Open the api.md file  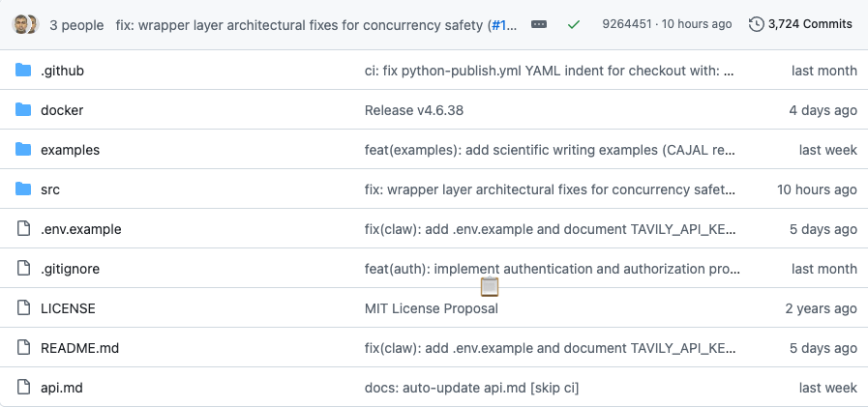pos(62,389)
